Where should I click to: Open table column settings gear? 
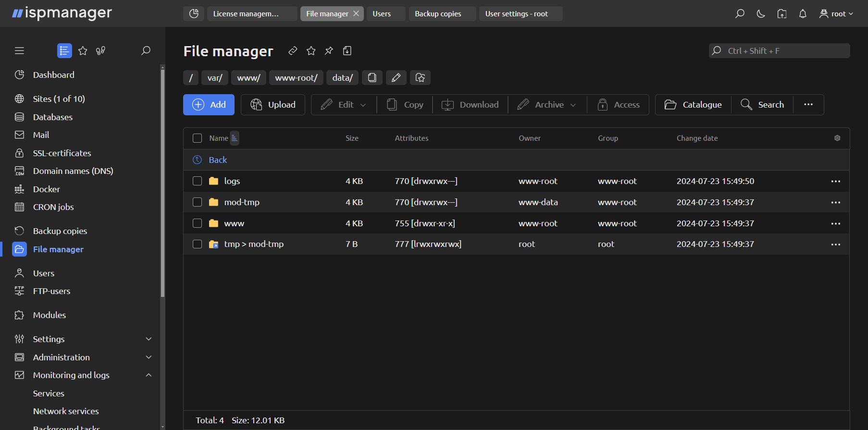click(837, 138)
